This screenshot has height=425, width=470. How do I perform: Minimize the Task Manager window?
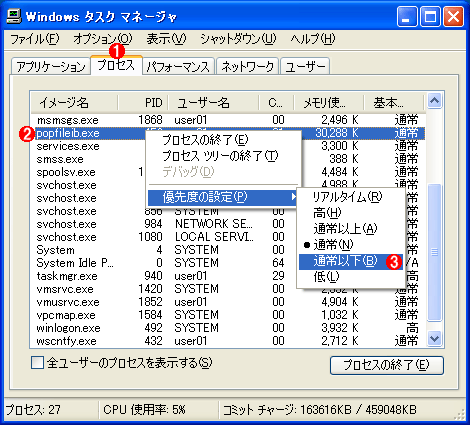(x=407, y=17)
